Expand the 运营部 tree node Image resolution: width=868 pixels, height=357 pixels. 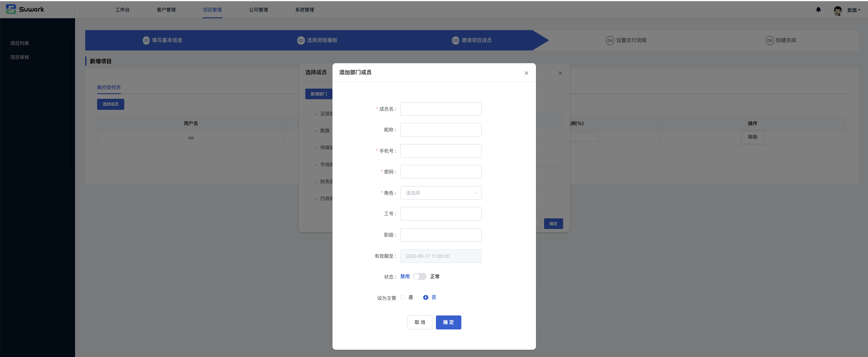(316, 114)
